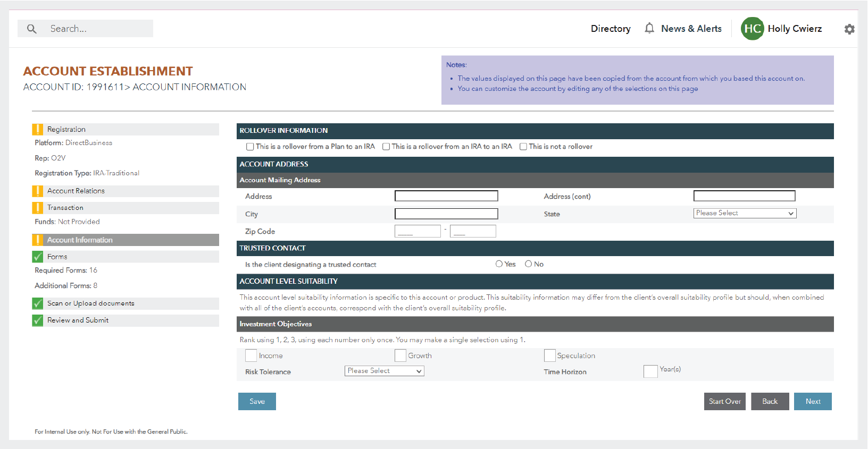Click into the City input field
The height and width of the screenshot is (449, 868).
tap(446, 214)
